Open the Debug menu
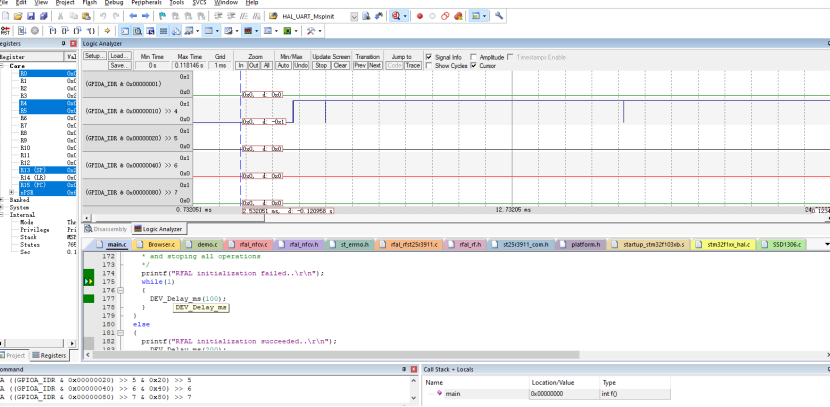Viewport: 830px width, 407px height. click(x=114, y=3)
